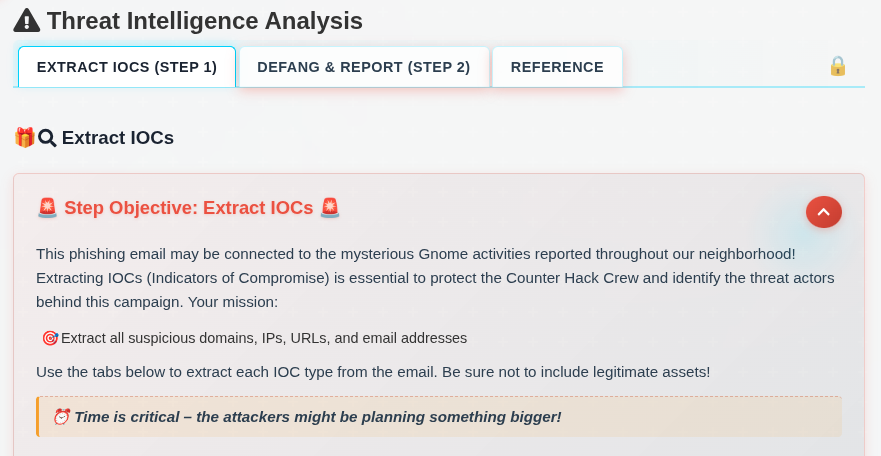Click the gift box icon
Viewport: 881px width, 456px height.
click(24, 137)
